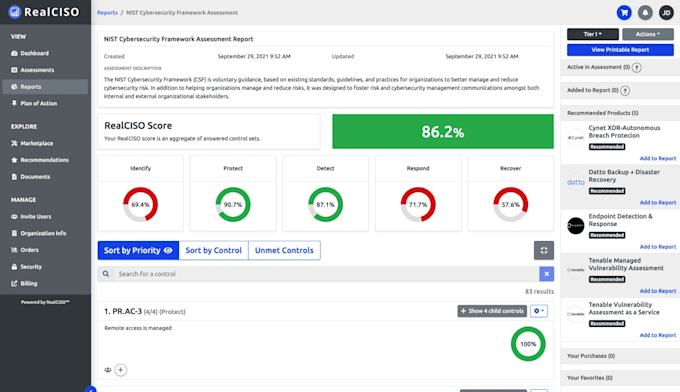The height and width of the screenshot is (392, 680).
Task: Click help icon next to Added to Report
Action: click(x=625, y=91)
